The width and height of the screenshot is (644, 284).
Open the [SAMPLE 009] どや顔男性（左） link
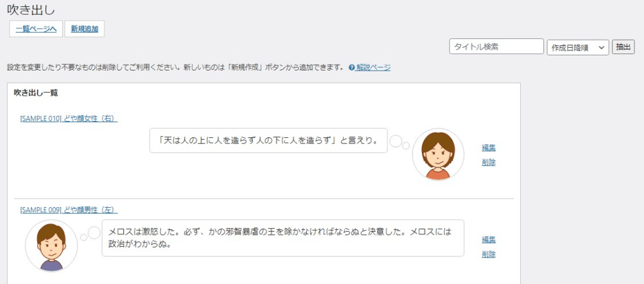69,210
